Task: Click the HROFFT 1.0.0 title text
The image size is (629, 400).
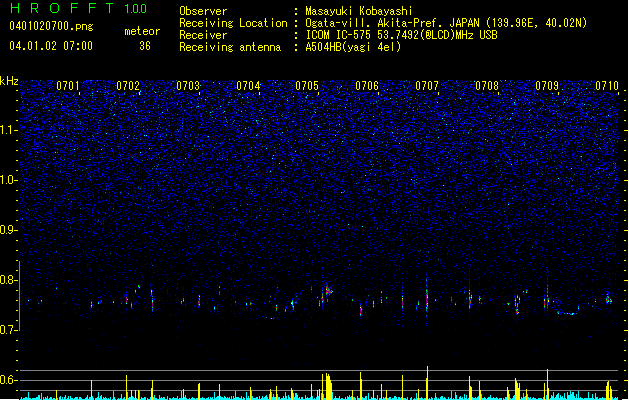Action: pos(79,8)
